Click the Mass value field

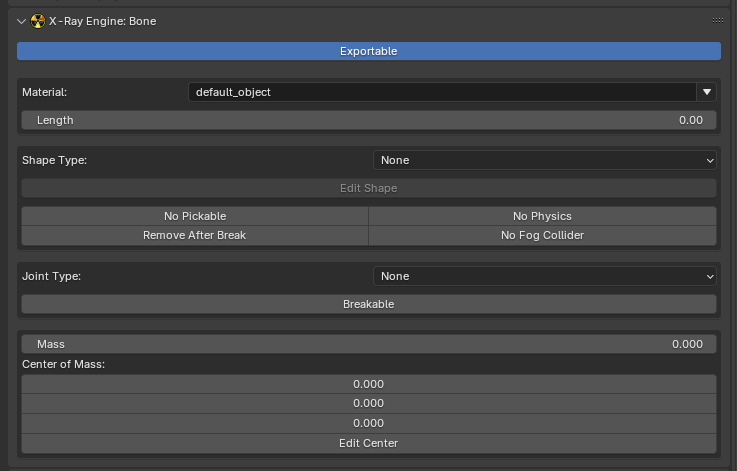click(369, 344)
